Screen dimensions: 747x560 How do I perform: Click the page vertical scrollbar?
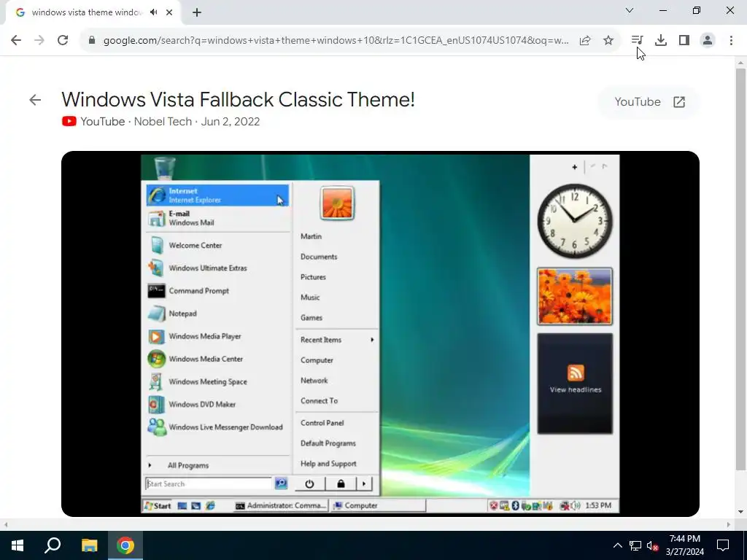click(740, 269)
